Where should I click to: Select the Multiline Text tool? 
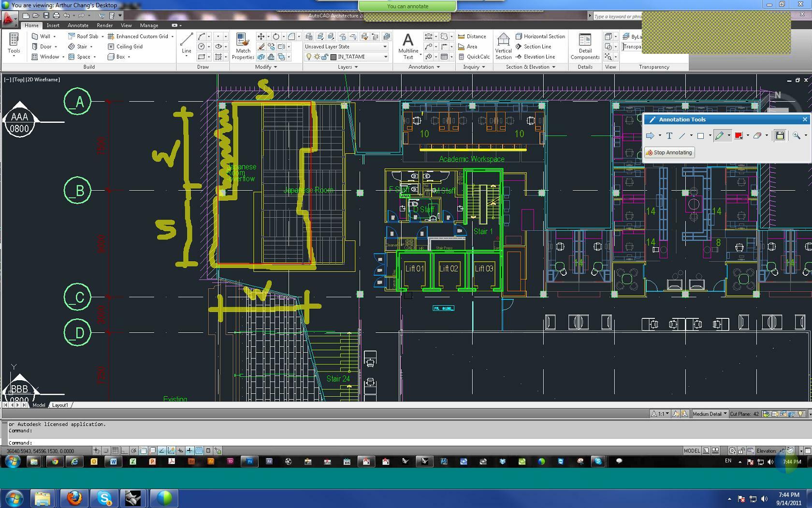point(408,46)
